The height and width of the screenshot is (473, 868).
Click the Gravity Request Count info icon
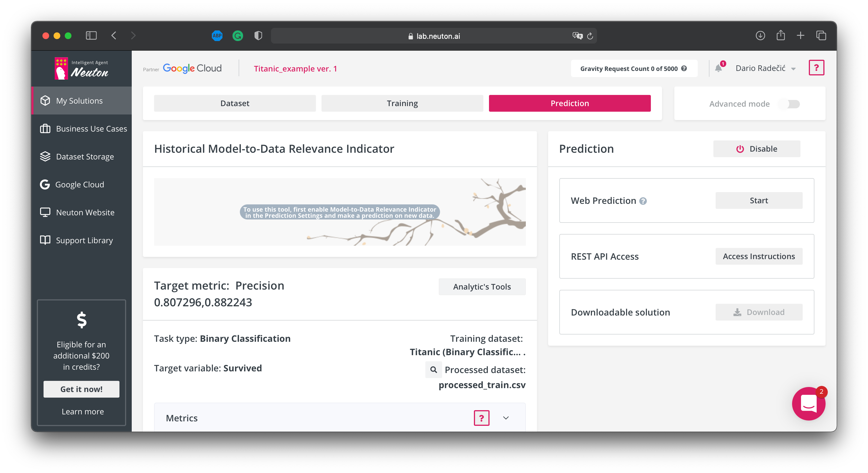coord(684,68)
